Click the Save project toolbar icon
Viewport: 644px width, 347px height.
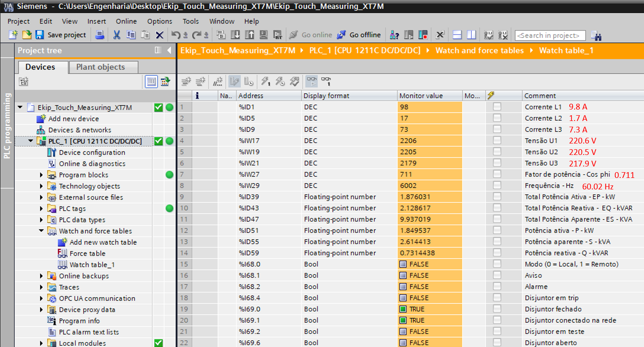coord(40,35)
